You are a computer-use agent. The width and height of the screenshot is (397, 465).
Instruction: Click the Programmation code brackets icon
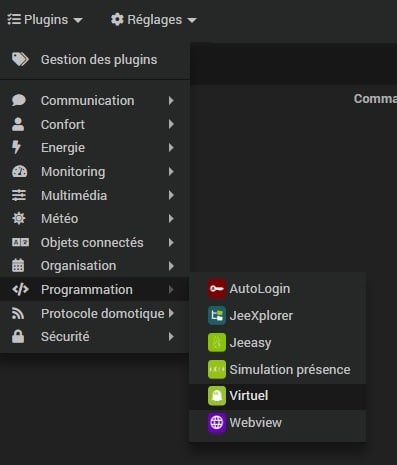point(20,289)
